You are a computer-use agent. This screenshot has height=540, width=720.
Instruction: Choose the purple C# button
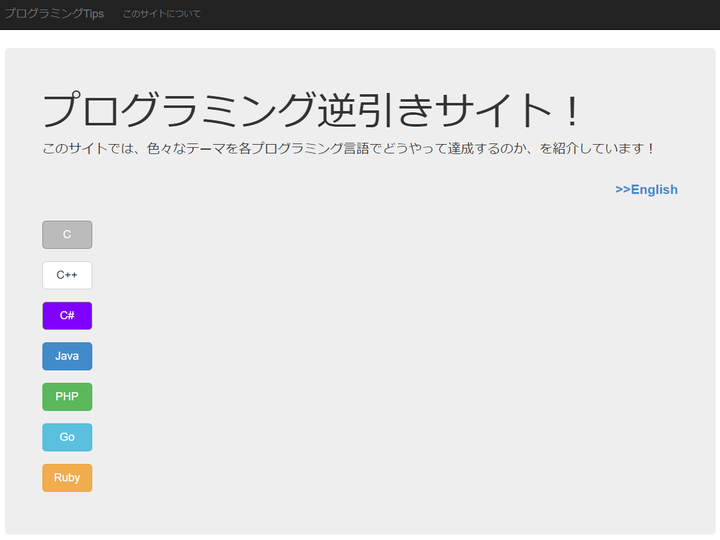click(x=67, y=315)
